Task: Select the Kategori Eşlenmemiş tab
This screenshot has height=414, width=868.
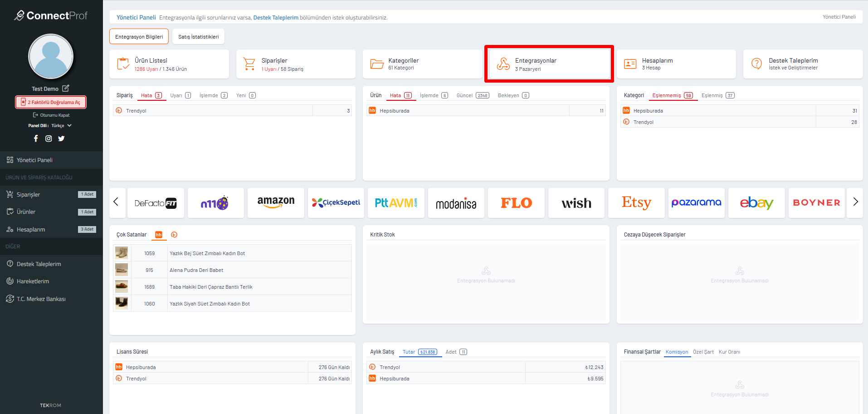Action: [673, 95]
